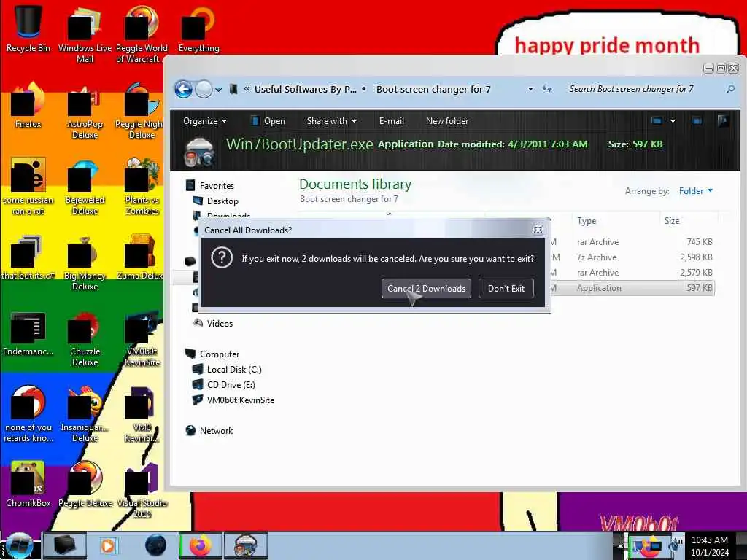Click the Win7BootUpdater.exe details icon
The height and width of the screenshot is (560, 747).
click(x=200, y=152)
